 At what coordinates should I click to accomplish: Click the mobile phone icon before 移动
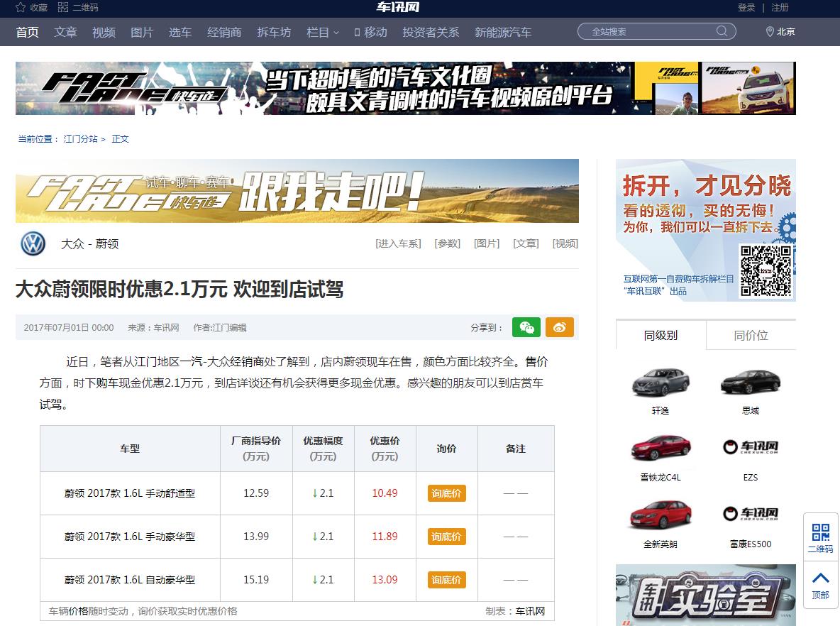[x=357, y=32]
